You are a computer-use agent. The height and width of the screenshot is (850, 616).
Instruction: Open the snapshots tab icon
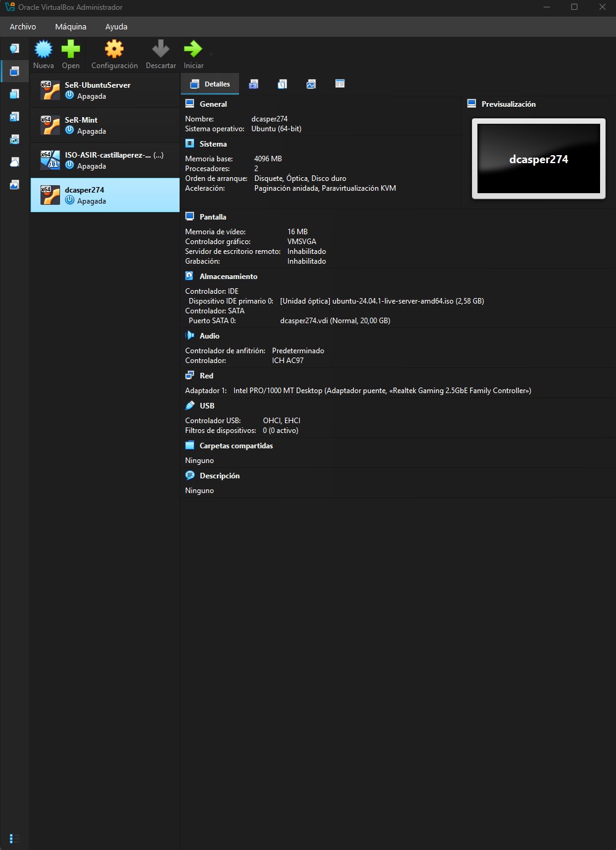(x=253, y=84)
